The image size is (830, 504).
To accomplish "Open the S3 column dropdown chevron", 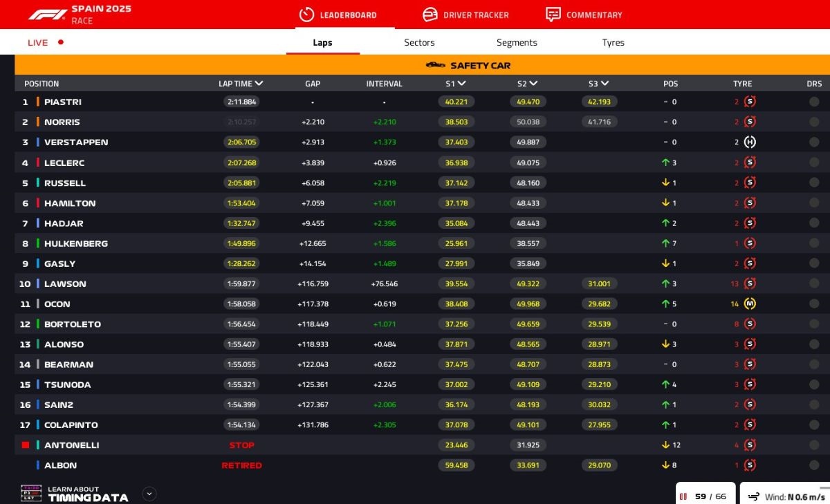I will [605, 84].
